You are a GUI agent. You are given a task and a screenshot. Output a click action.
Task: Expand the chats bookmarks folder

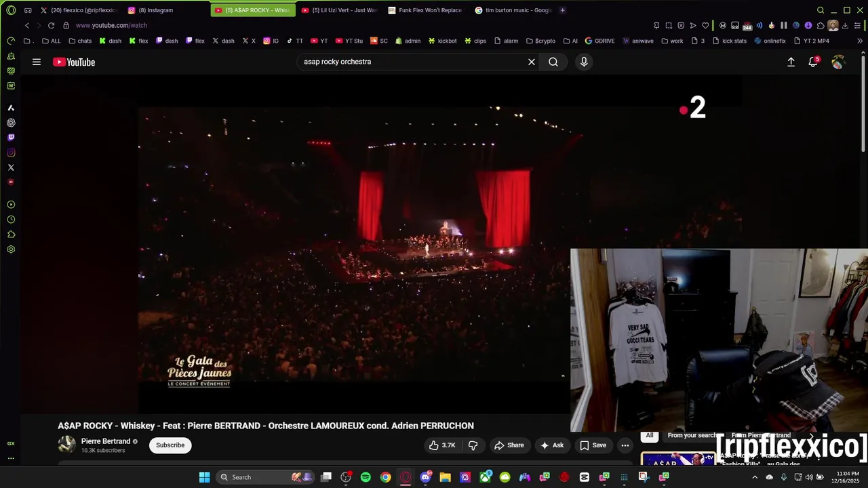coord(80,41)
